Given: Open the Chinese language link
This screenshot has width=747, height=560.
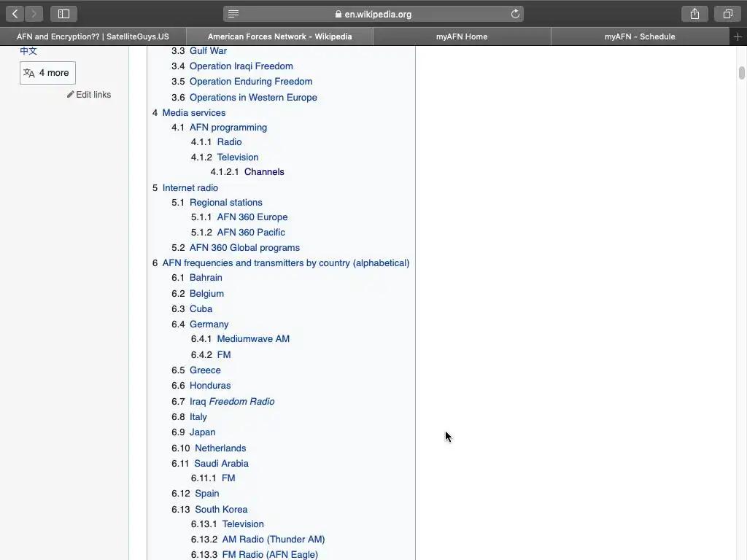Looking at the screenshot, I should coord(28,51).
